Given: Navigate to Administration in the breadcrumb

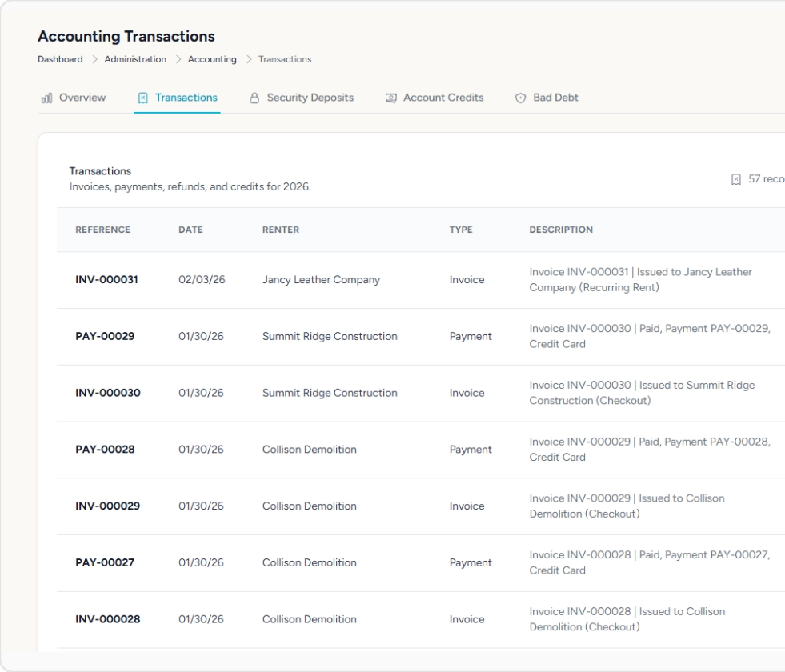Looking at the screenshot, I should pyautogui.click(x=135, y=59).
